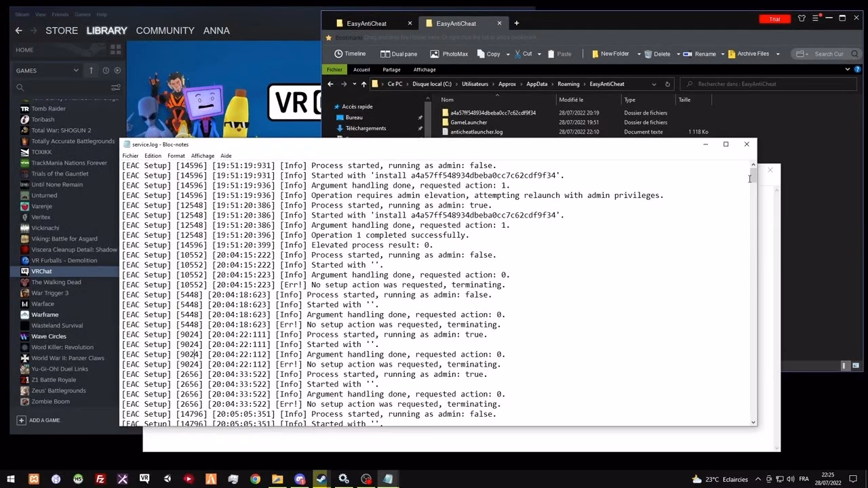Open the Aide menu in Notepad
The width and height of the screenshot is (868, 488).
pyautogui.click(x=226, y=156)
